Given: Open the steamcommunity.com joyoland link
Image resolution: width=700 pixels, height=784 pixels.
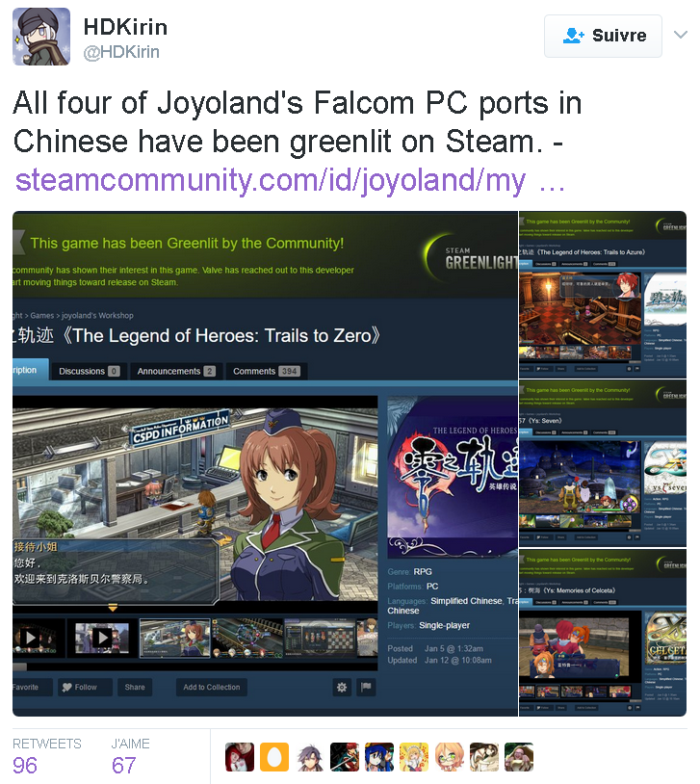Looking at the screenshot, I should (290, 180).
